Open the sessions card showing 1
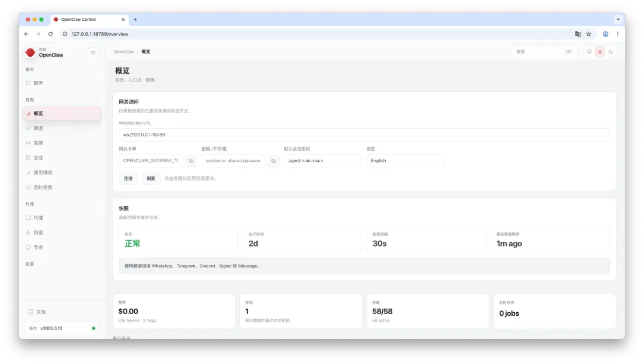This screenshot has height=364, width=644. [301, 312]
